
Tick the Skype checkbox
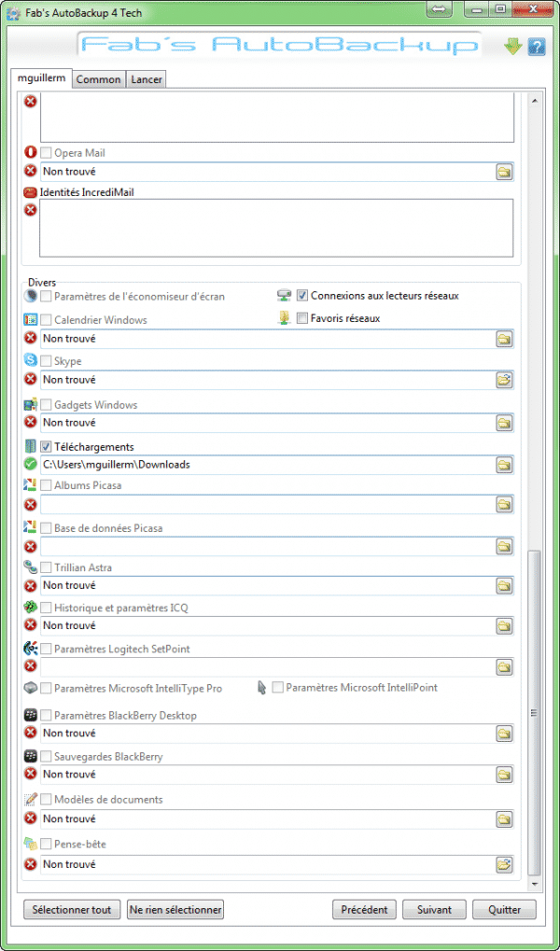click(46, 361)
